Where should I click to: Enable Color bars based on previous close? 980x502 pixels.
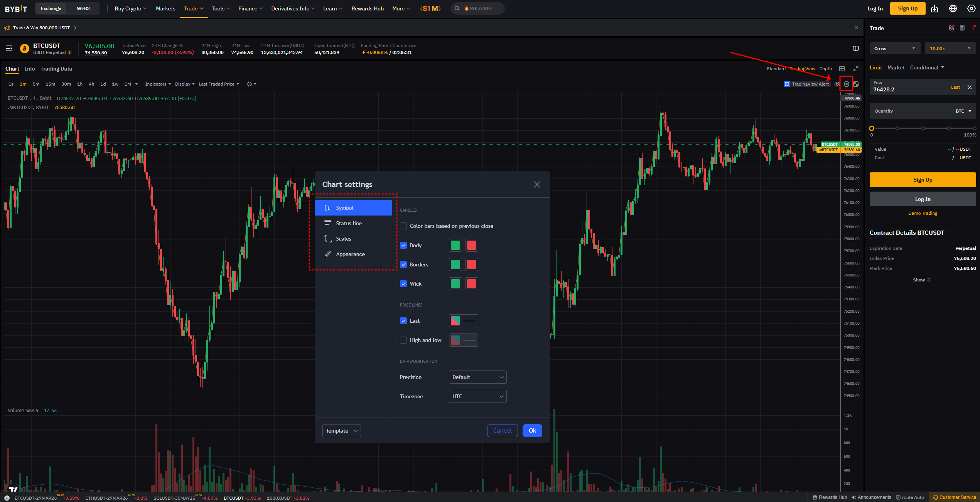tap(403, 226)
